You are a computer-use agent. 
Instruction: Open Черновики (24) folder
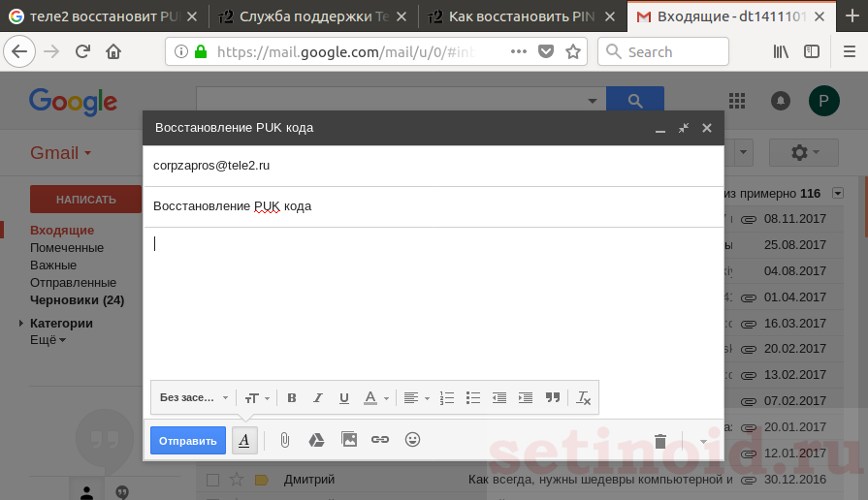click(77, 300)
